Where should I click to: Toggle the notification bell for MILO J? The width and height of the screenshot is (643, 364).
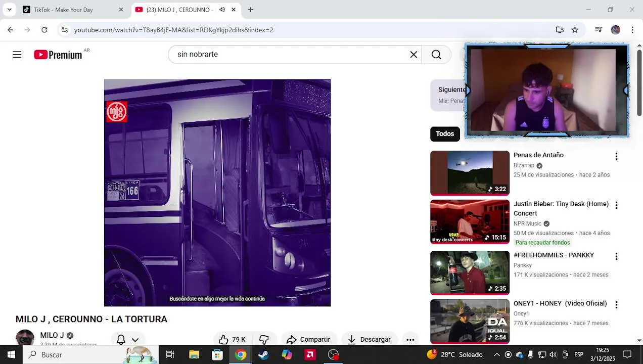pos(121,339)
